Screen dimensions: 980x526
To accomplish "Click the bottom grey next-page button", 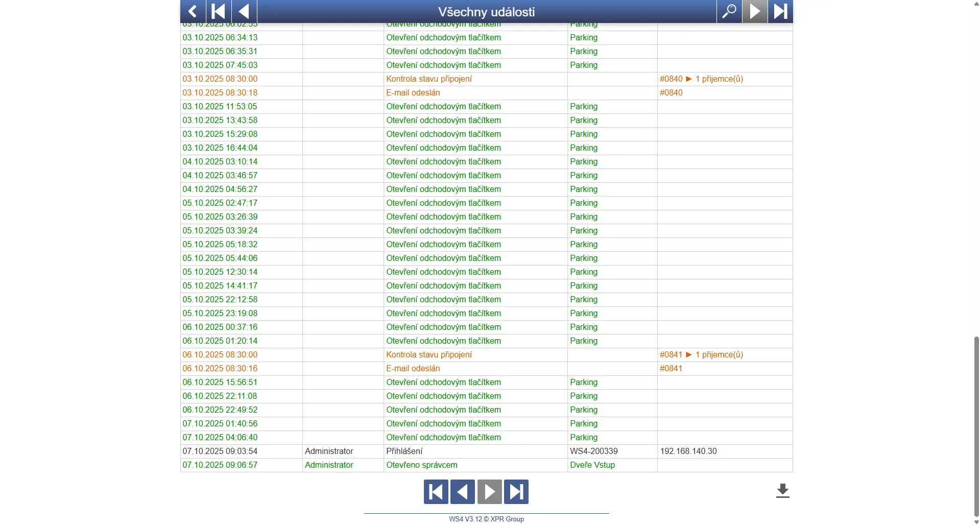I will (489, 492).
